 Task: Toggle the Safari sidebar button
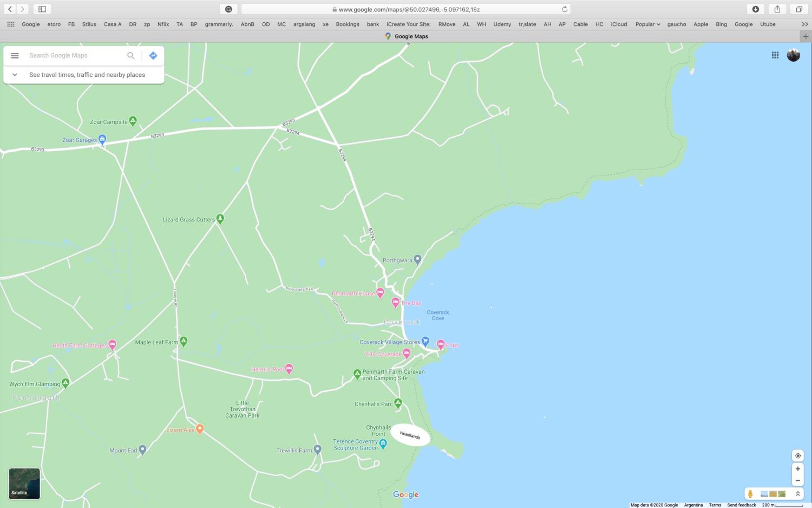click(42, 9)
